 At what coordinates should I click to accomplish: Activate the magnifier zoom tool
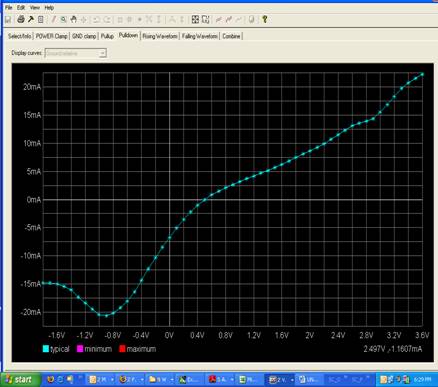coord(63,20)
